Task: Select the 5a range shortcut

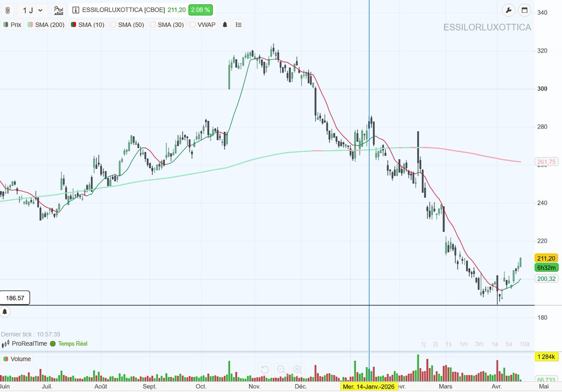Action: (x=509, y=344)
